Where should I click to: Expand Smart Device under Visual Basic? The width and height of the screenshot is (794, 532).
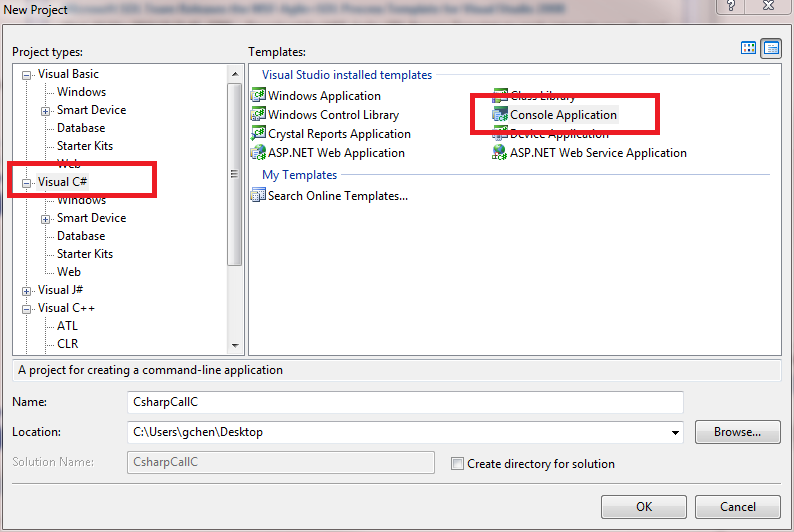point(46,111)
